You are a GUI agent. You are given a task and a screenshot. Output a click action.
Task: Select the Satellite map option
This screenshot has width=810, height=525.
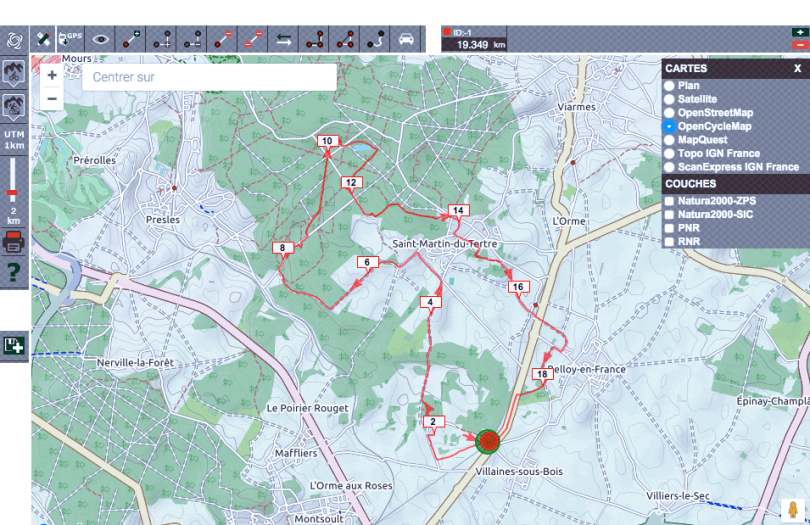[670, 100]
